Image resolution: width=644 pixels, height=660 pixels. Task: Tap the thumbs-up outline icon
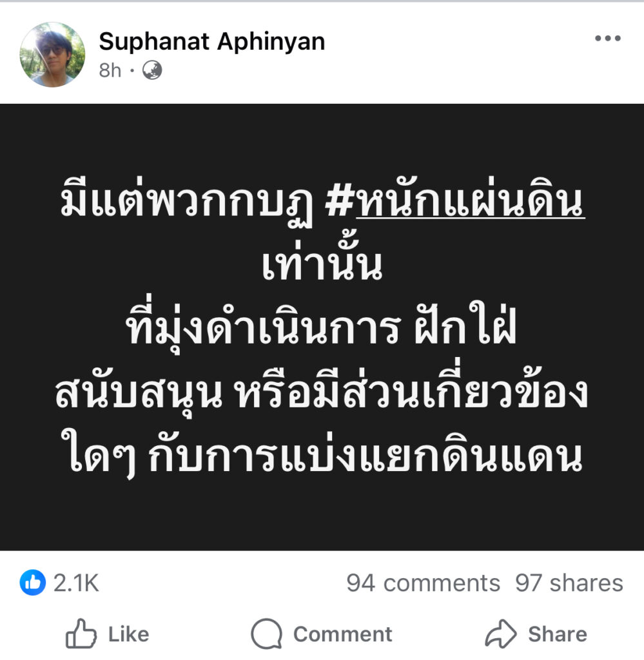tap(81, 633)
